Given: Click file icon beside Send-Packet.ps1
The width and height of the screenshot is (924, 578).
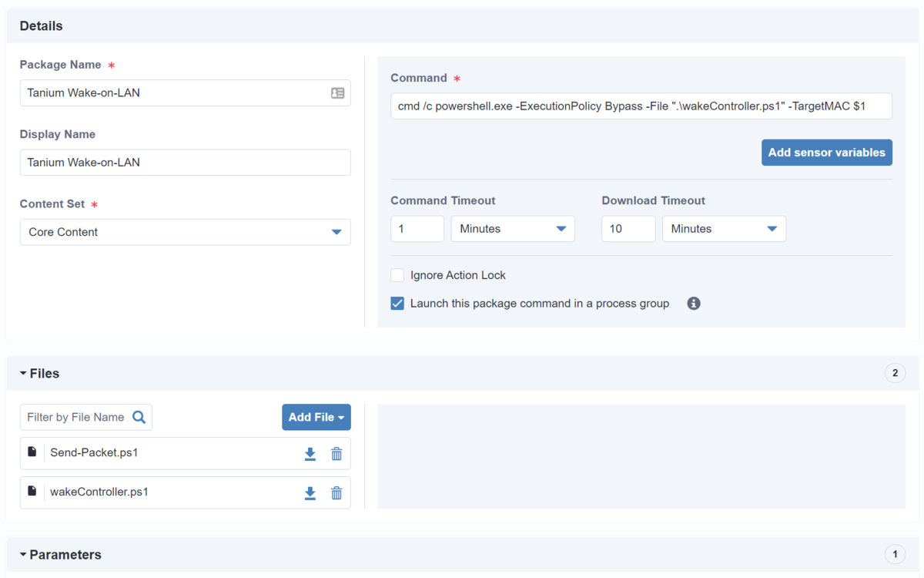Looking at the screenshot, I should click(32, 452).
